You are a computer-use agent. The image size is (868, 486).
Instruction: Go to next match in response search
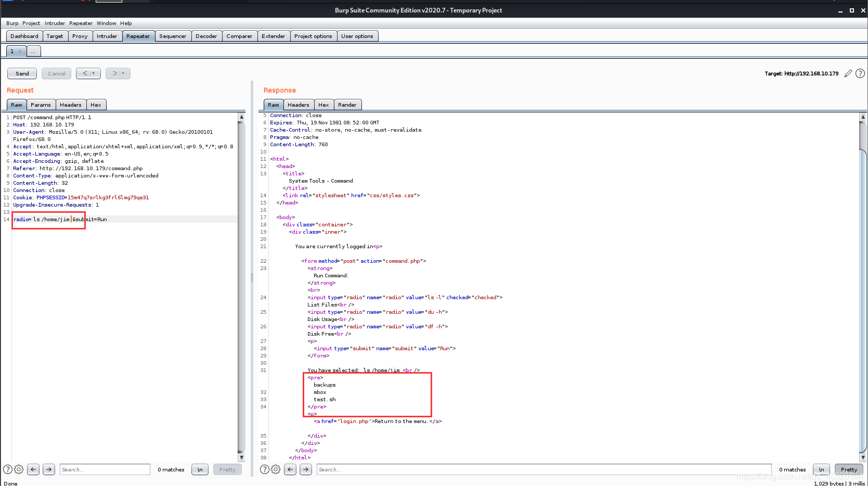306,469
